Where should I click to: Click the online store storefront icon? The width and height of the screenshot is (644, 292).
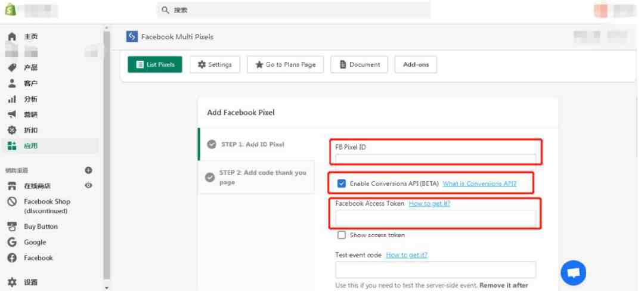pyautogui.click(x=12, y=186)
